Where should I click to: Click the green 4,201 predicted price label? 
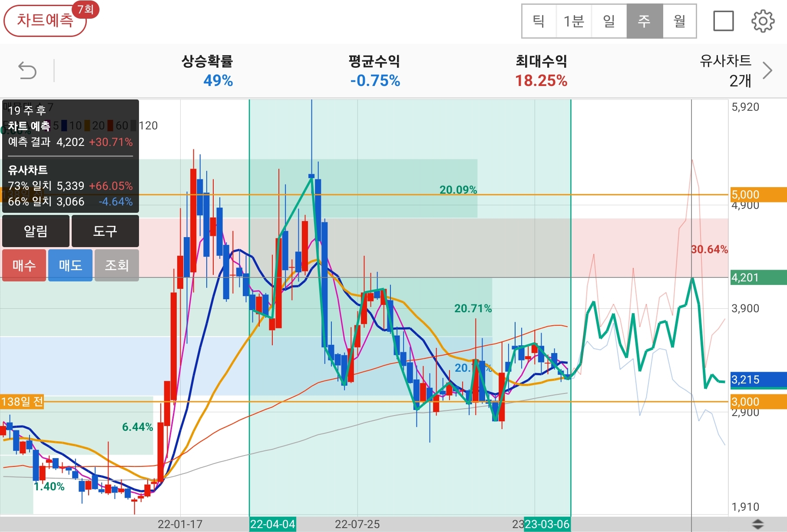tap(758, 278)
